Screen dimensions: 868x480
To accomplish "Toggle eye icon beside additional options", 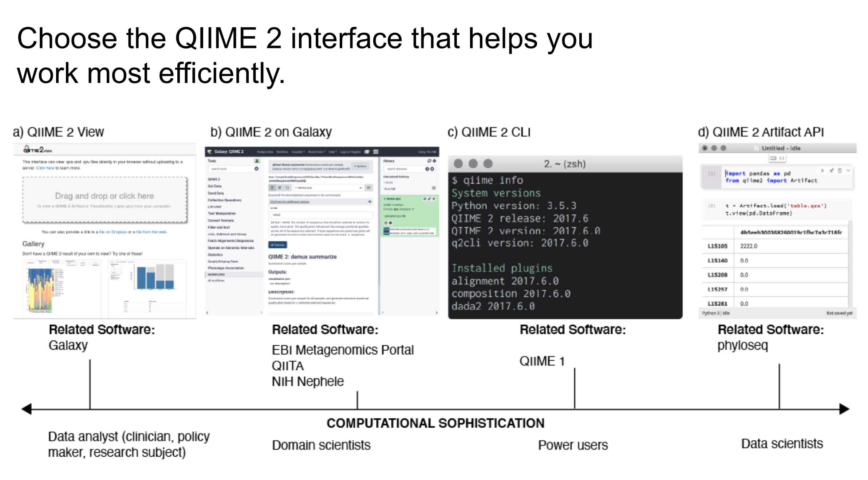I will click(x=370, y=201).
